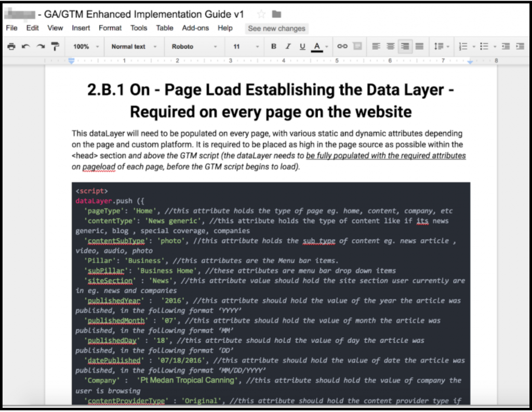Screen dimensions: 532x412
Task: Open the Roboto font dropdown
Action: coord(194,47)
